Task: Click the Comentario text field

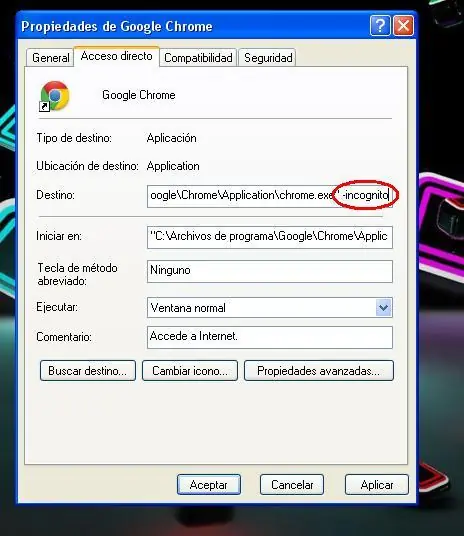Action: click(270, 337)
